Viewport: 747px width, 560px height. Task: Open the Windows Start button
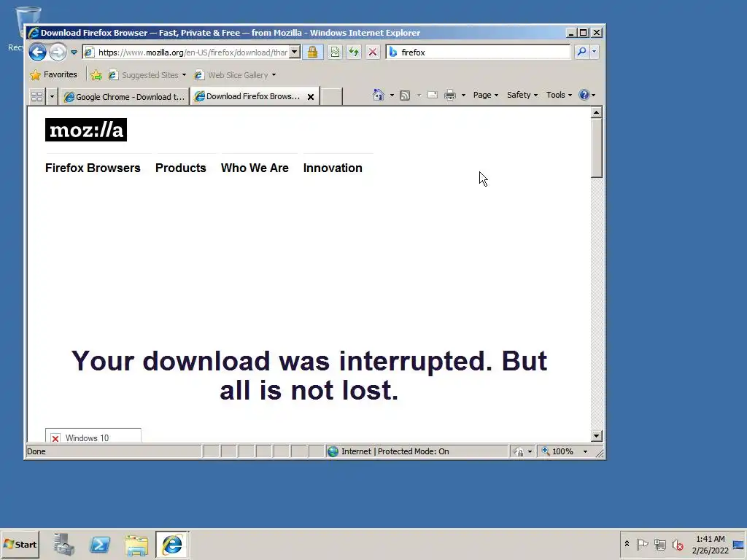(x=20, y=544)
